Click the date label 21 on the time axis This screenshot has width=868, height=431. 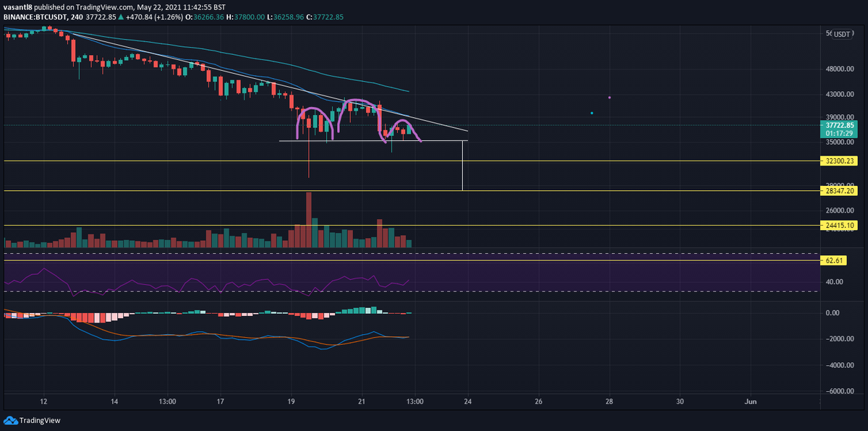[362, 401]
